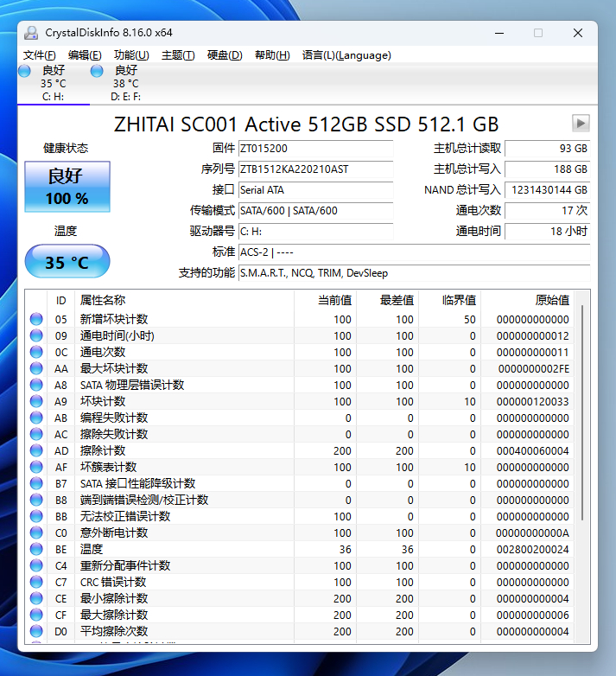Image resolution: width=616 pixels, height=676 pixels.
Task: Click the 良好 100 % health status button
Action: pos(67,187)
